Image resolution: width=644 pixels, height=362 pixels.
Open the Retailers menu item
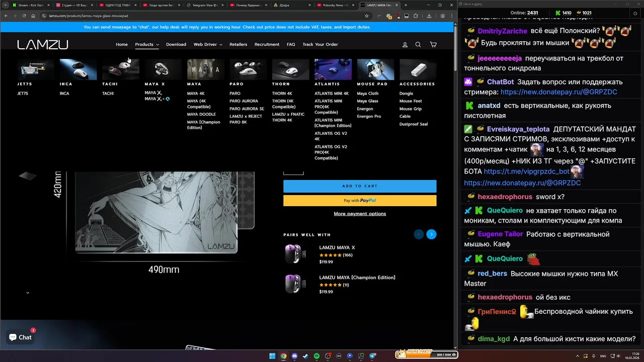tap(238, 45)
